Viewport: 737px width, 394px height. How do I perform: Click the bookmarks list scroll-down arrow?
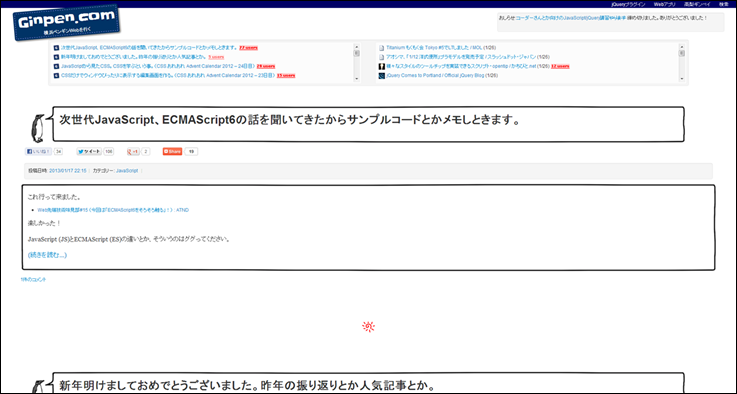pos(682,79)
